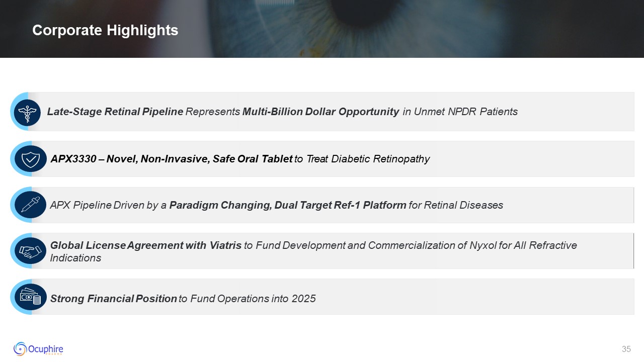Viewport: 644px width, 362px height.
Task: Click the Late-Stage Retinal Pipeline text
Action: coord(115,112)
